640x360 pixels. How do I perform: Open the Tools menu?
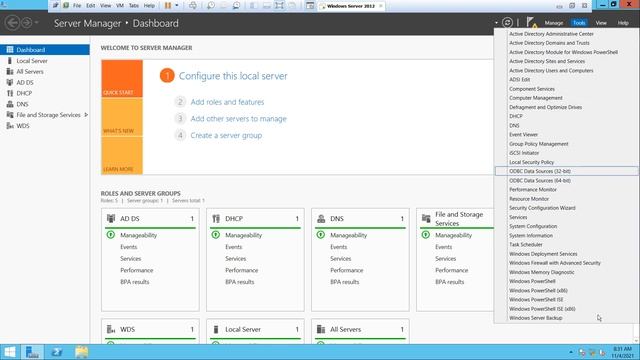(x=579, y=23)
